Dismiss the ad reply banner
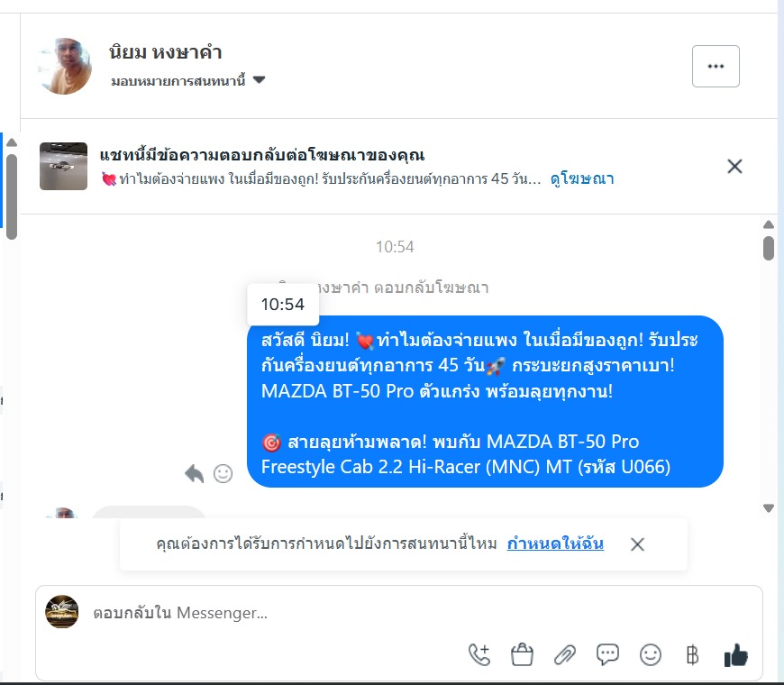 734,166
